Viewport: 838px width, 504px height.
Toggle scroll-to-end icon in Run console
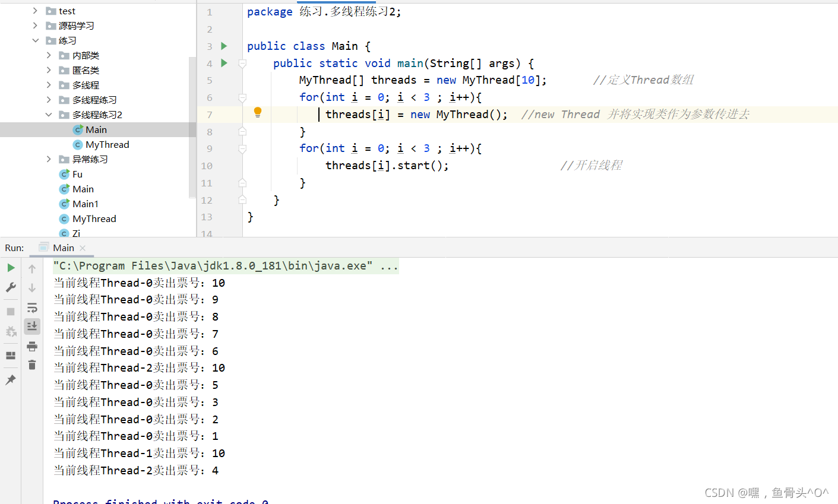click(x=32, y=326)
